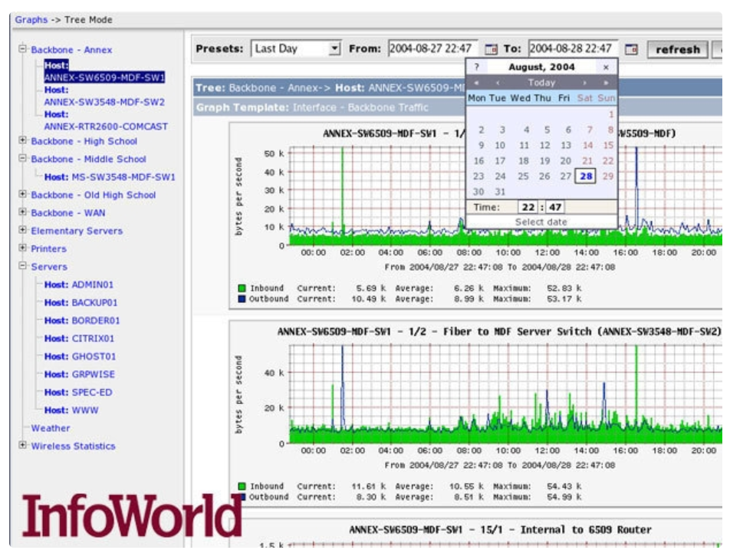
Task: Select host BACKUP01
Action: [81, 303]
